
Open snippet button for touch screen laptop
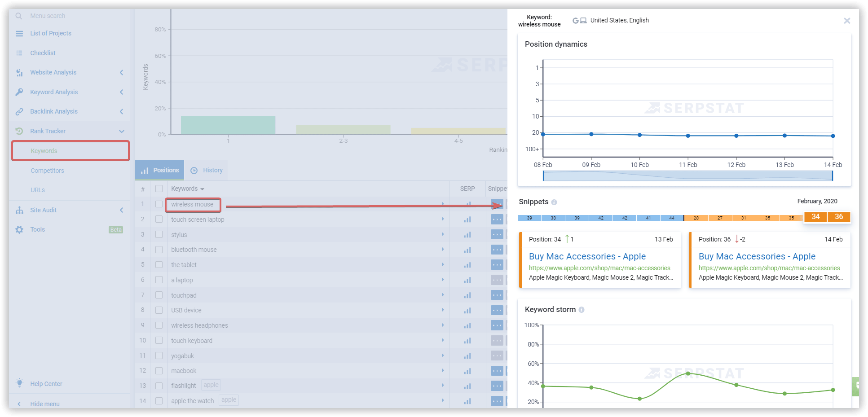point(497,219)
